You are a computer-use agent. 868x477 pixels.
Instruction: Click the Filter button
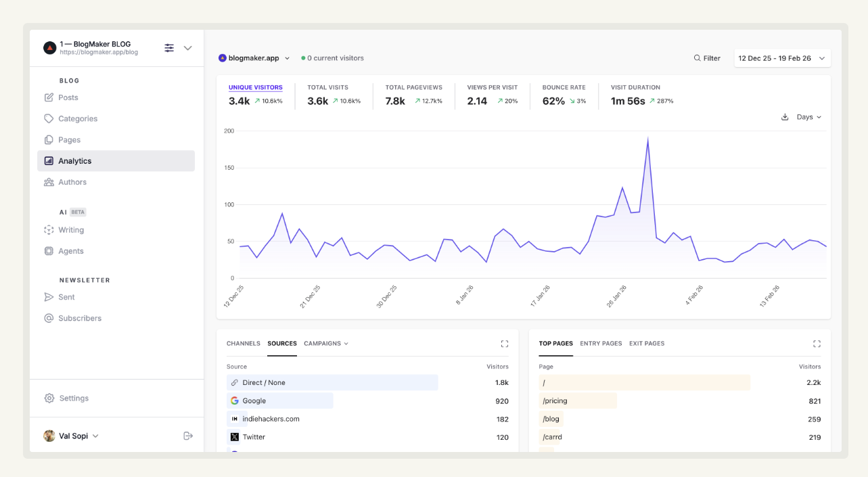point(707,58)
